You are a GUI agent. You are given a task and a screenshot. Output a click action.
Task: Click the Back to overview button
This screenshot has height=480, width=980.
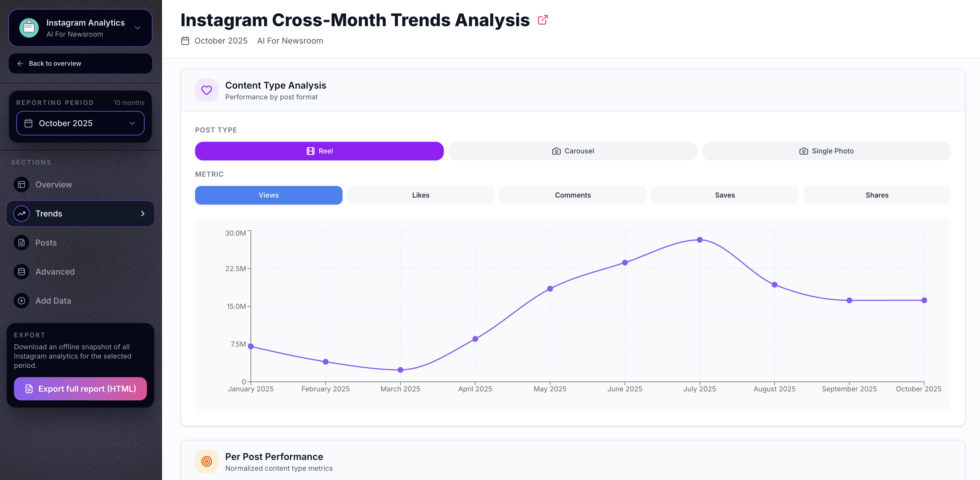pyautogui.click(x=80, y=64)
